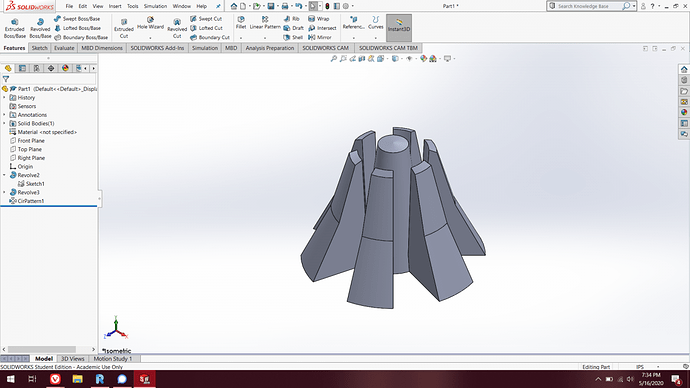Start an Extruded Cut
This screenshot has width=690, height=388.
(x=124, y=28)
